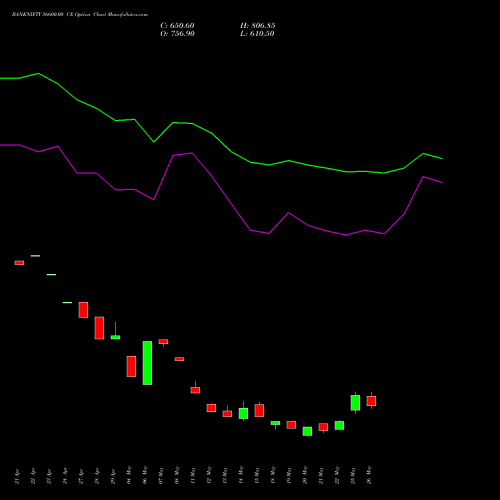Select the red candle above 11 May
This screenshot has height=500, width=500.
[195, 390]
